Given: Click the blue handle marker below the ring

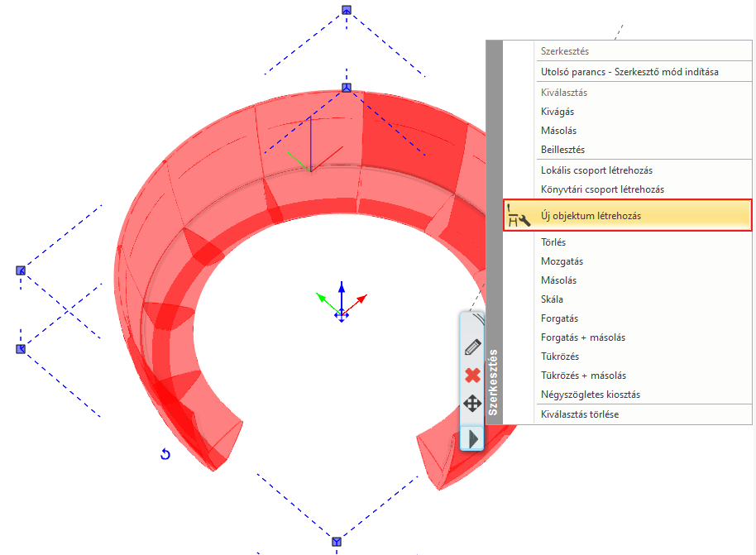Looking at the screenshot, I should click(x=337, y=542).
